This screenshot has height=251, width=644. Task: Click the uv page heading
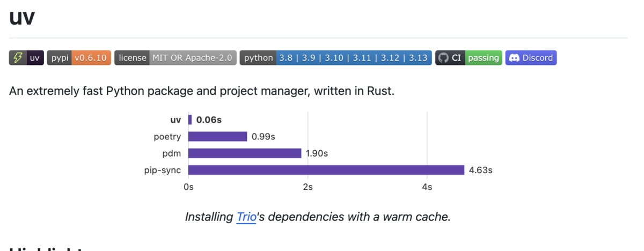pos(22,17)
